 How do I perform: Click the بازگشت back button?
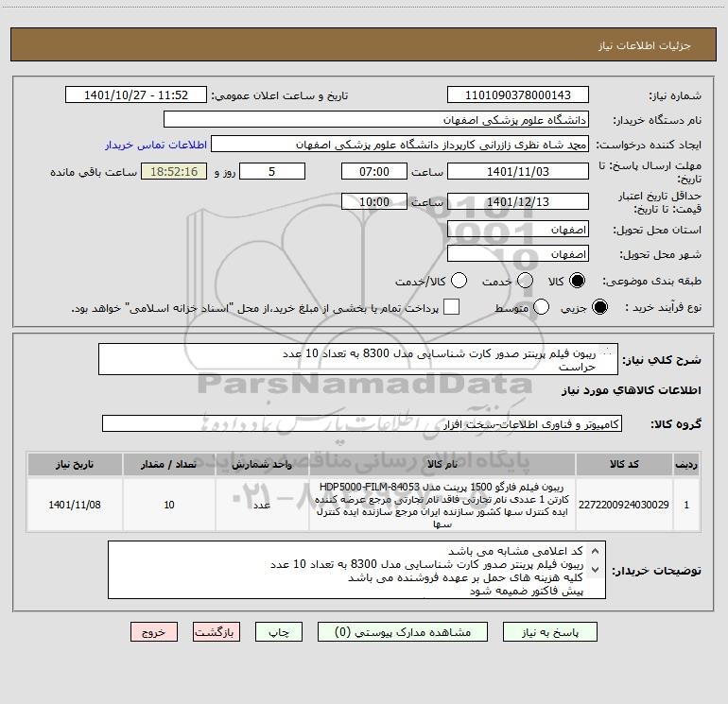(217, 632)
